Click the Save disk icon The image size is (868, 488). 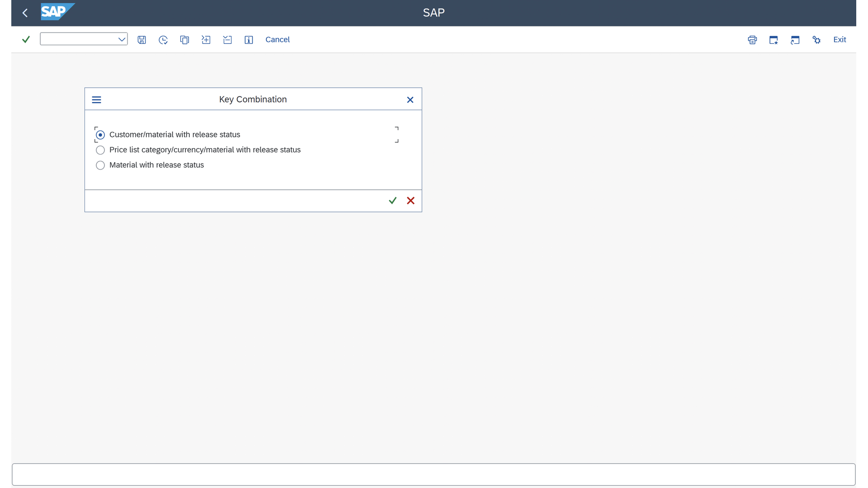pos(142,40)
